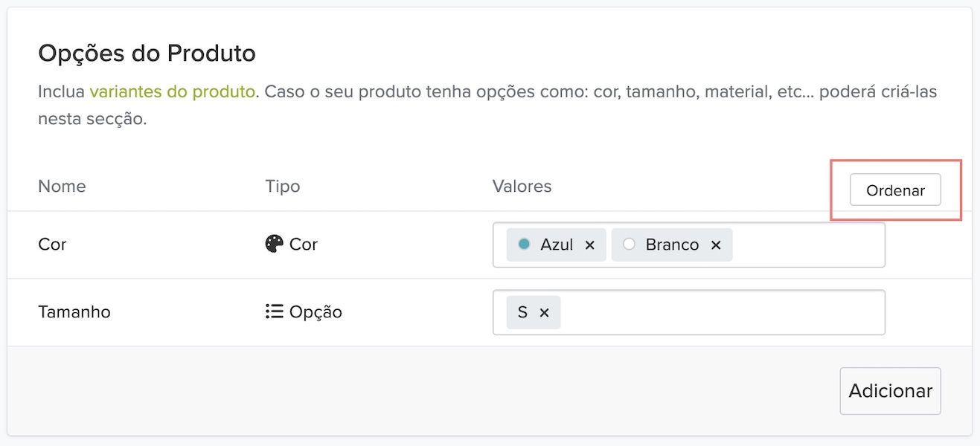Remove the Branco value tag
The width and height of the screenshot is (980, 446).
pos(716,245)
